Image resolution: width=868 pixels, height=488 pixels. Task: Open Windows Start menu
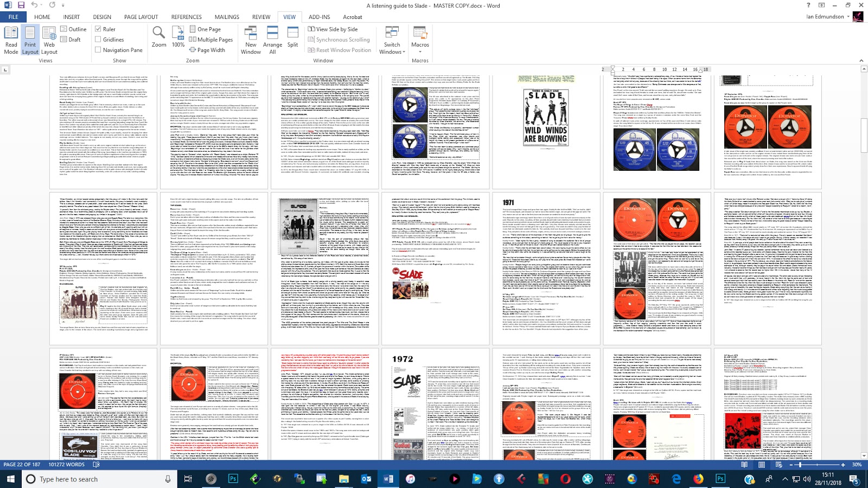point(10,479)
